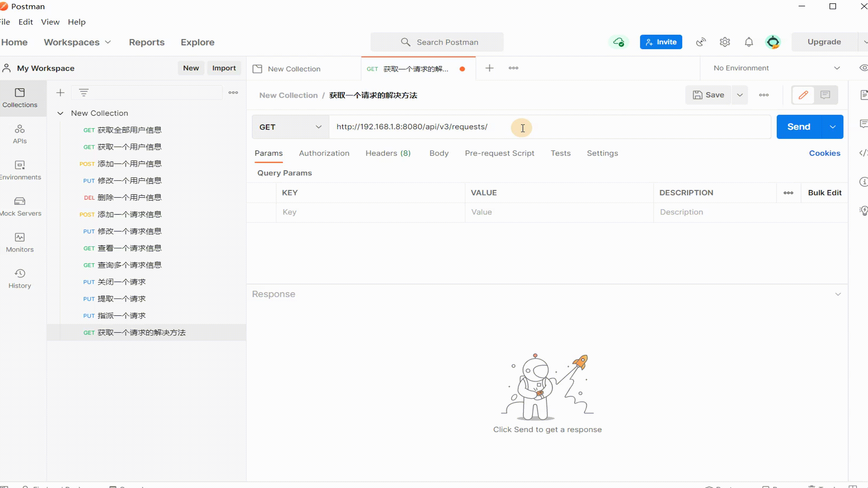Click the plus icon to create collection
868x488 pixels.
[x=60, y=93]
